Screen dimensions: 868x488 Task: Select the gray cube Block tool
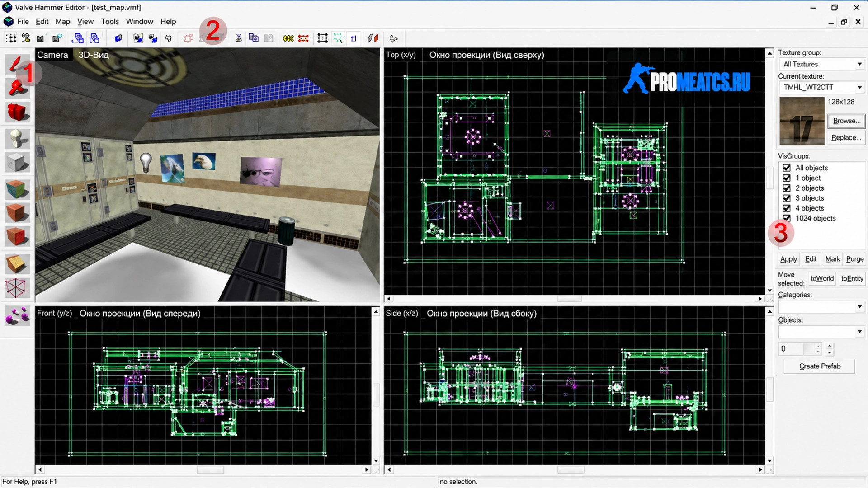(17, 162)
